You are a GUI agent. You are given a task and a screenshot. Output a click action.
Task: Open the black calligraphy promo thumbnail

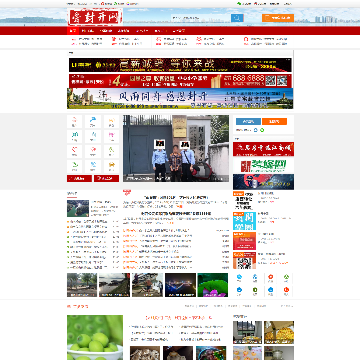click(244, 200)
